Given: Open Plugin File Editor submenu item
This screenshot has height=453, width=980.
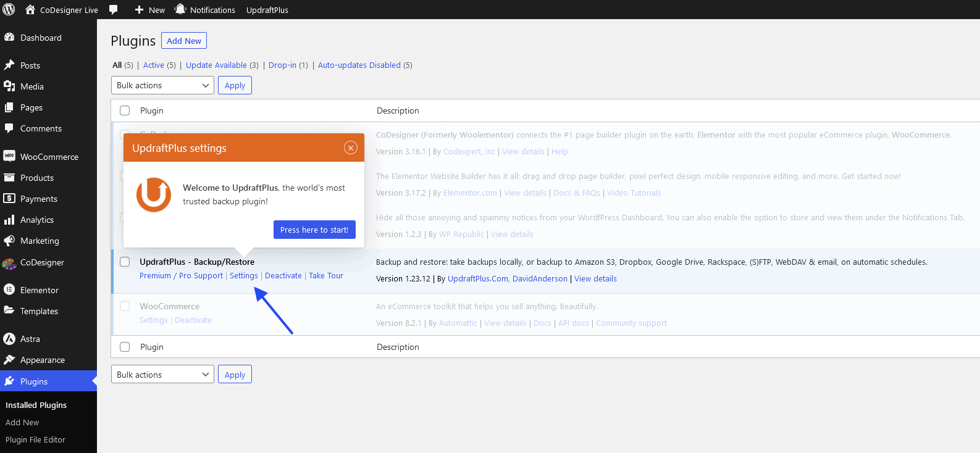Looking at the screenshot, I should (x=35, y=439).
